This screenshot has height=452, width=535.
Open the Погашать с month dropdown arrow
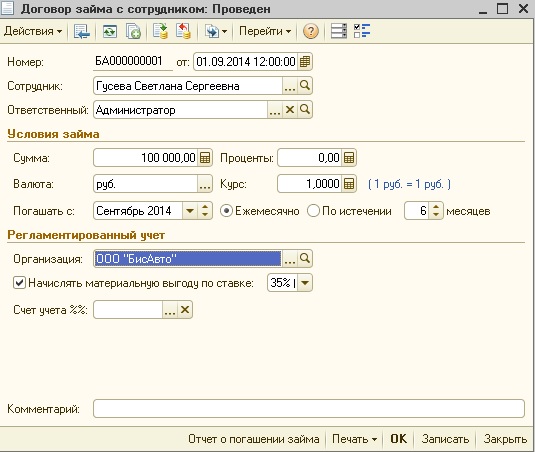click(190, 211)
